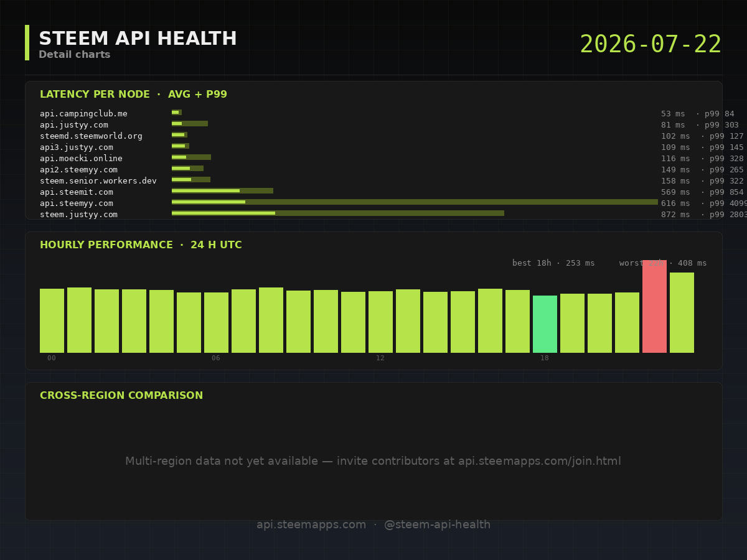Screen dimensions: 747x560
Task: Select the steem.senior.workers.dev node name
Action: (x=98, y=181)
